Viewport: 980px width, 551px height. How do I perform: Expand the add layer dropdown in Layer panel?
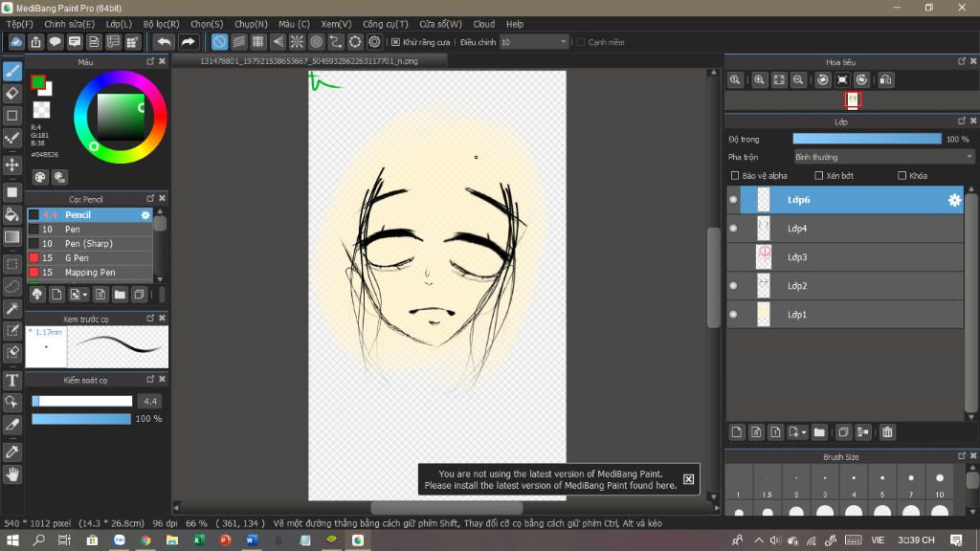tap(804, 432)
